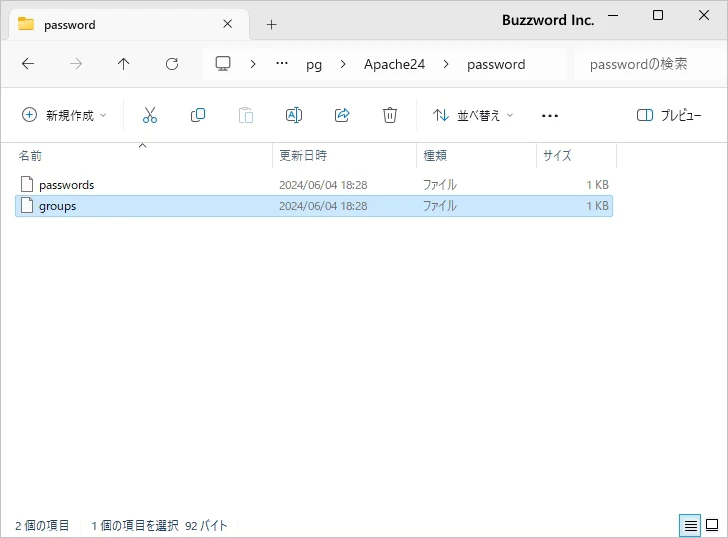Open more options three-dot menu
728x538 pixels.
tap(549, 115)
